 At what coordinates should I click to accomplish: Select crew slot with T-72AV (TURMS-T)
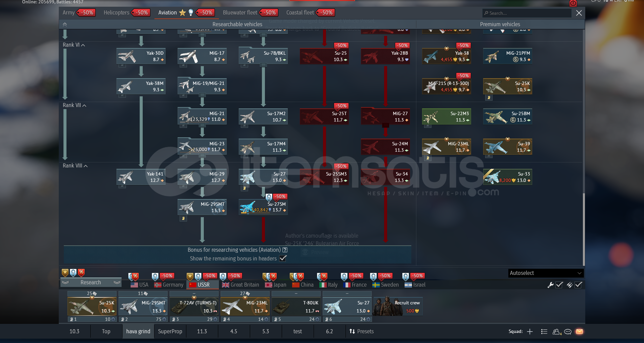click(194, 306)
